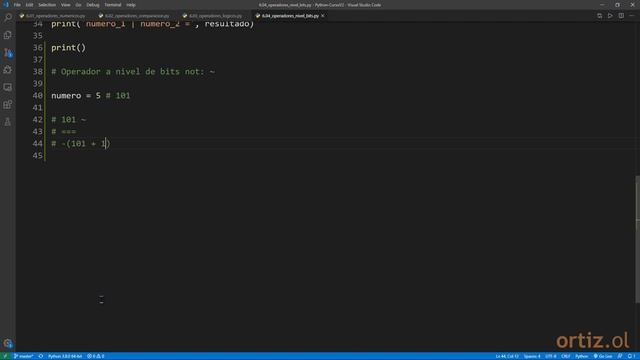The height and width of the screenshot is (360, 640).
Task: Click line number 38 in the gutter
Action: pyautogui.click(x=38, y=72)
